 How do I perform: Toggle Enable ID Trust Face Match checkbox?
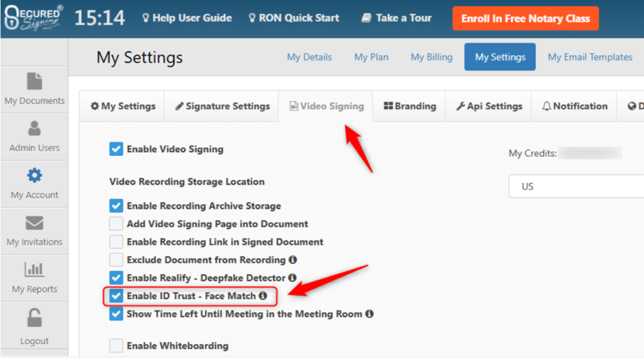click(116, 296)
